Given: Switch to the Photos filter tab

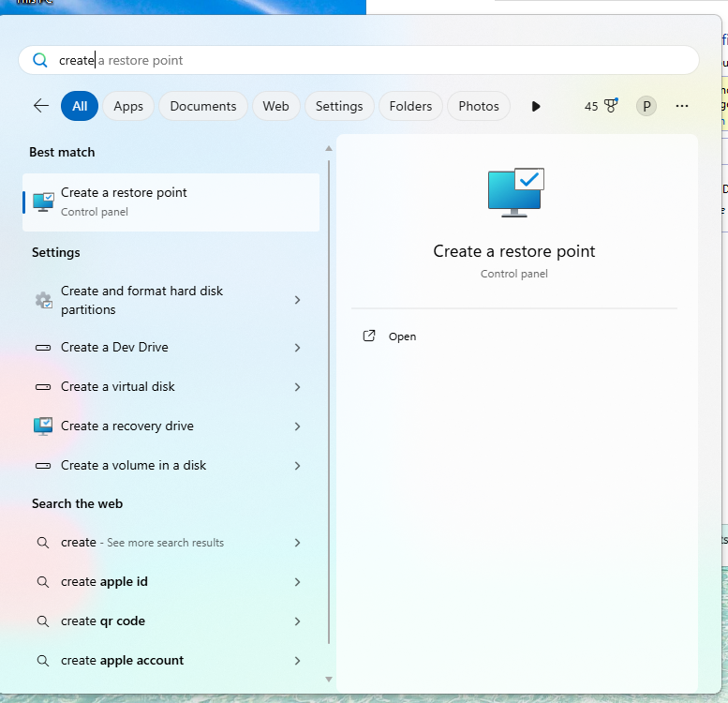Looking at the screenshot, I should [x=479, y=106].
